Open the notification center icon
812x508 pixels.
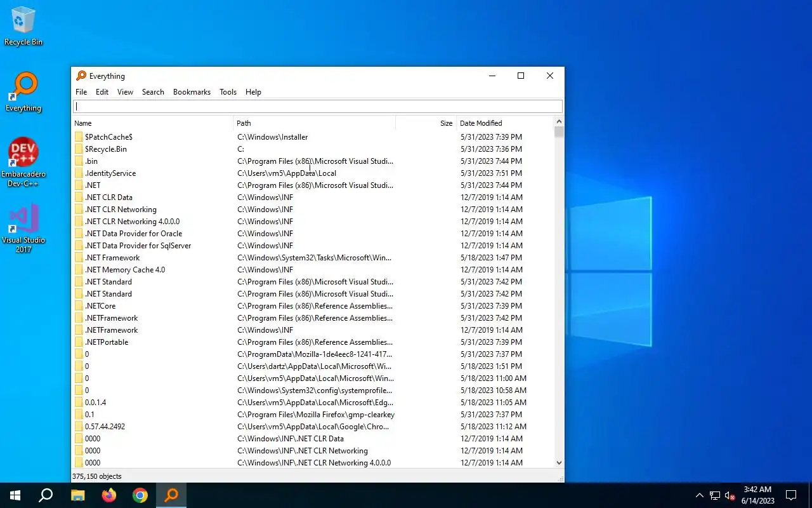coord(791,495)
